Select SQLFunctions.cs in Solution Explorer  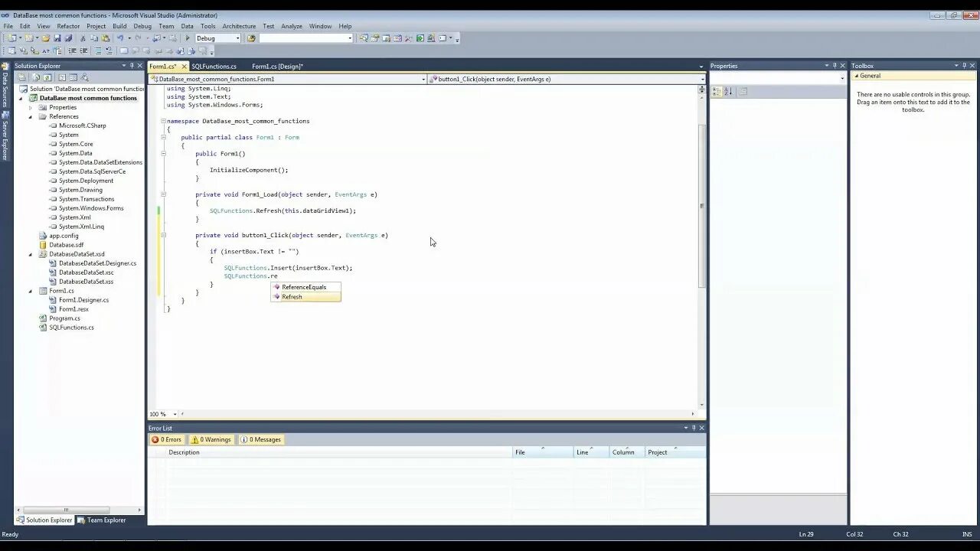[x=71, y=328]
